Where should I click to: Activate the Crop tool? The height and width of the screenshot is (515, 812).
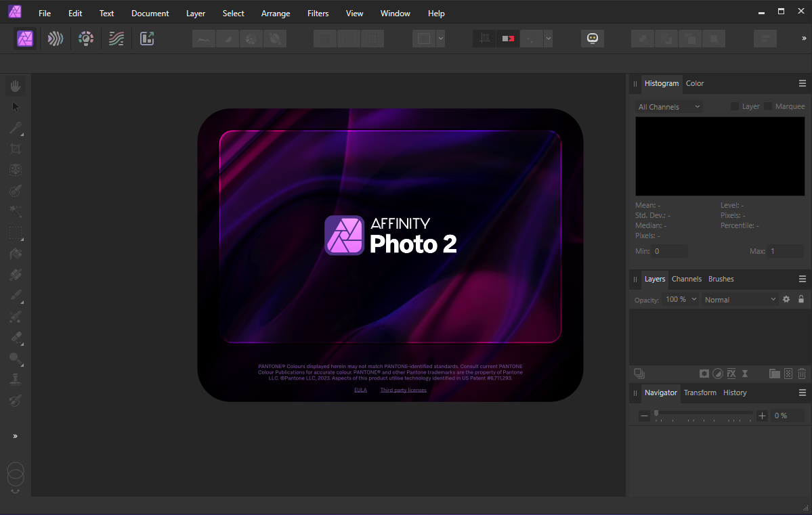tap(16, 149)
